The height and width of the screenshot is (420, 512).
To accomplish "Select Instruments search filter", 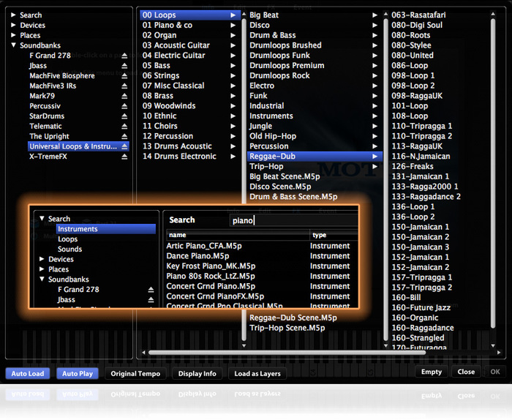I will [106, 229].
